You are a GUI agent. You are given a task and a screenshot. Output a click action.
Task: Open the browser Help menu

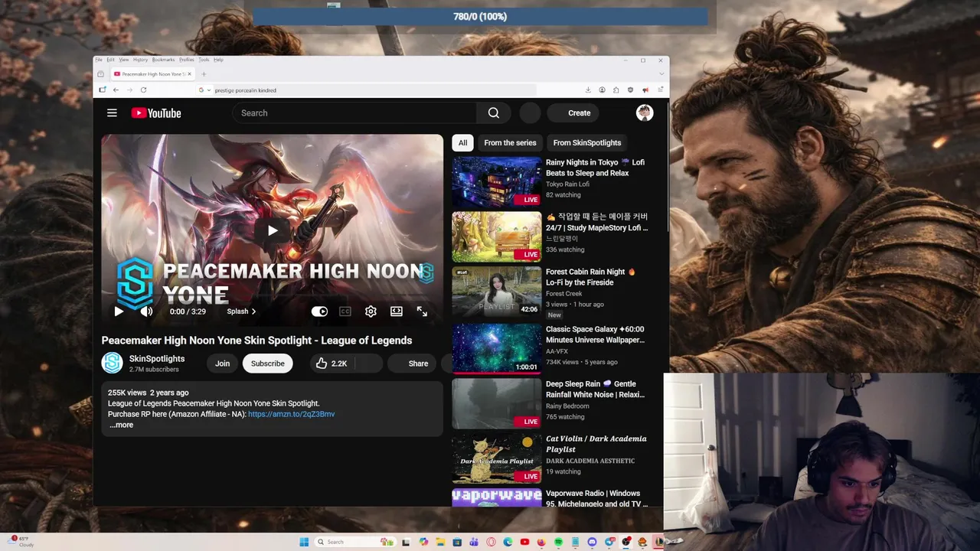point(218,60)
